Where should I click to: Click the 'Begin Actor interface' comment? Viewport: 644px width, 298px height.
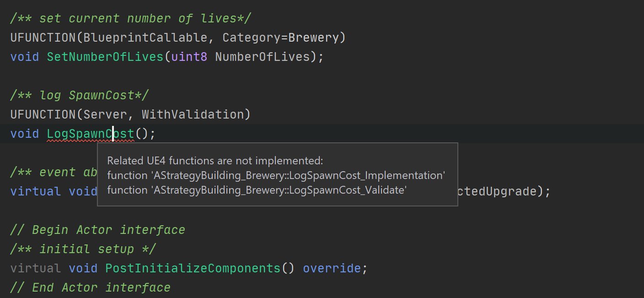[98, 229]
